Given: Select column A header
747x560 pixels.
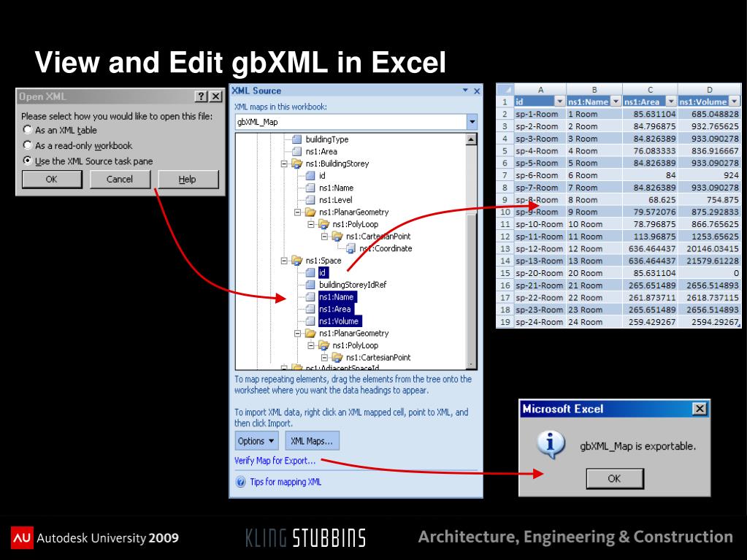Looking at the screenshot, I should [x=540, y=90].
